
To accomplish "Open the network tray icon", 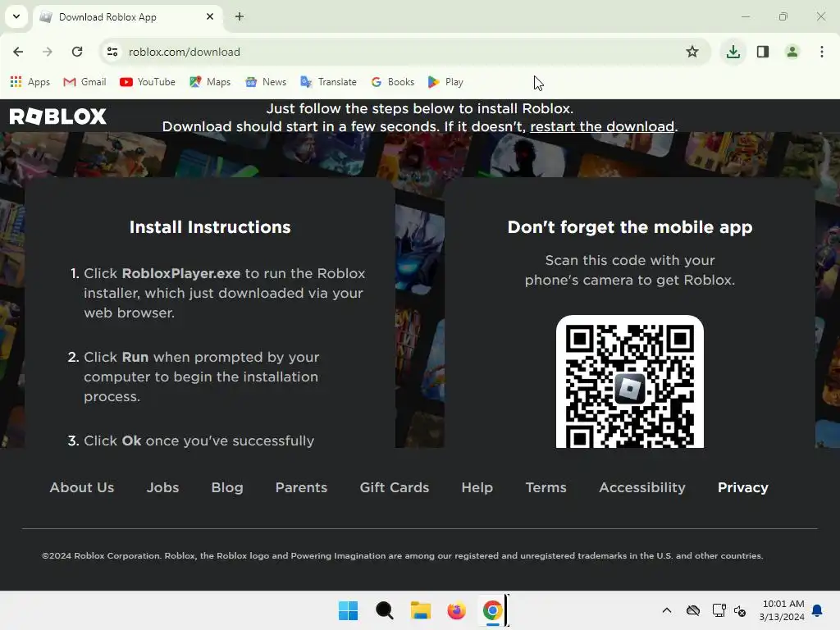I will 719,610.
